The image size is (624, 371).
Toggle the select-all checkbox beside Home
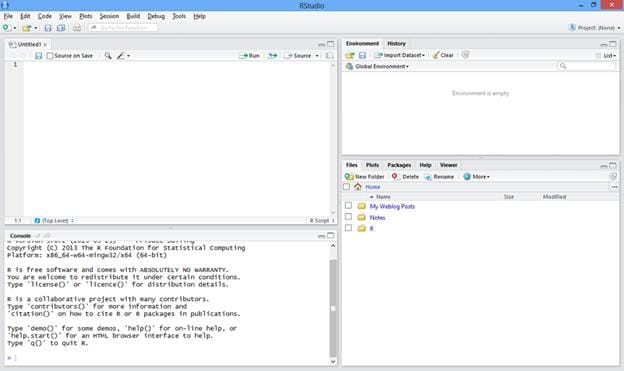(347, 187)
